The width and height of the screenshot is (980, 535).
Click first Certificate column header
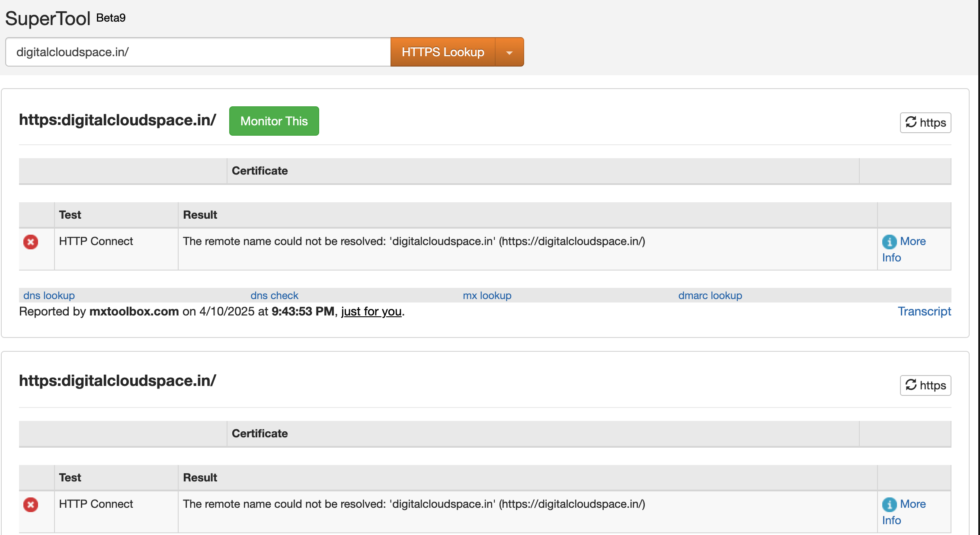coord(259,171)
